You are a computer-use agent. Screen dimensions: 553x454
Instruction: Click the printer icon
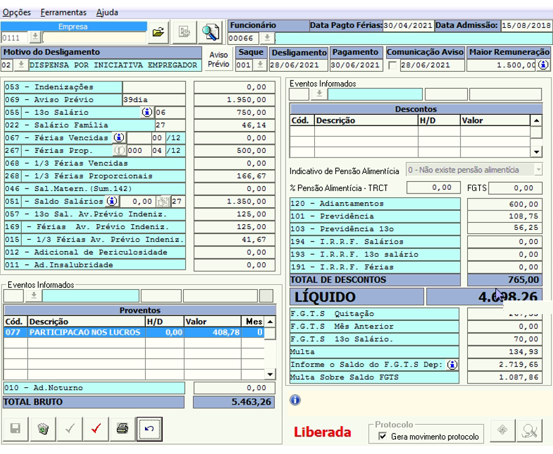point(122,429)
